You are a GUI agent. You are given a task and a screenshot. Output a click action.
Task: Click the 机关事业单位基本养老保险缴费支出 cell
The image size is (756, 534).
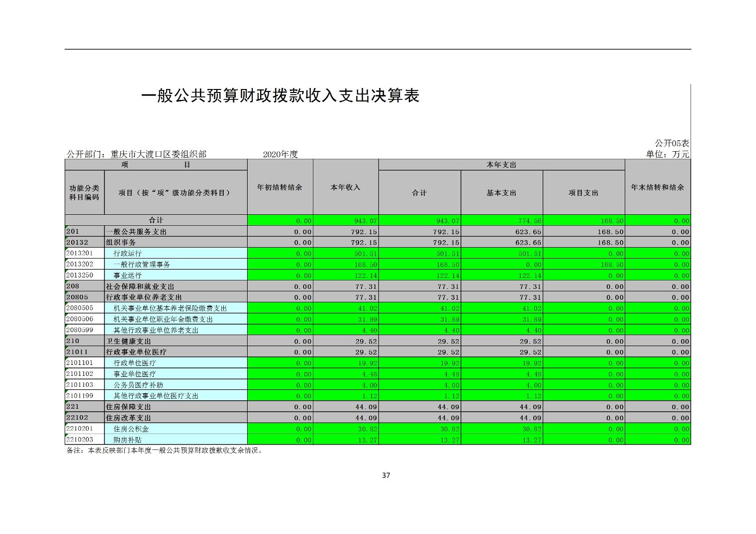[x=170, y=308]
